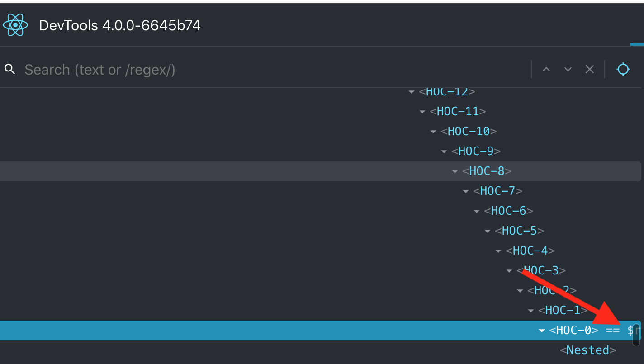Image resolution: width=644 pixels, height=364 pixels.
Task: Select the HOC-3 component
Action: point(541,270)
